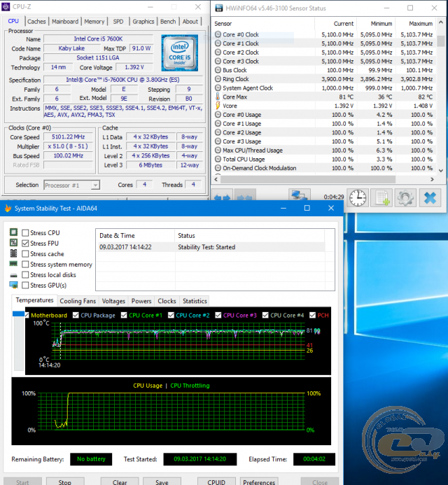Screen dimensions: 448x485
Task: Uncheck the Stress FPU checkbox
Action: pos(25,243)
